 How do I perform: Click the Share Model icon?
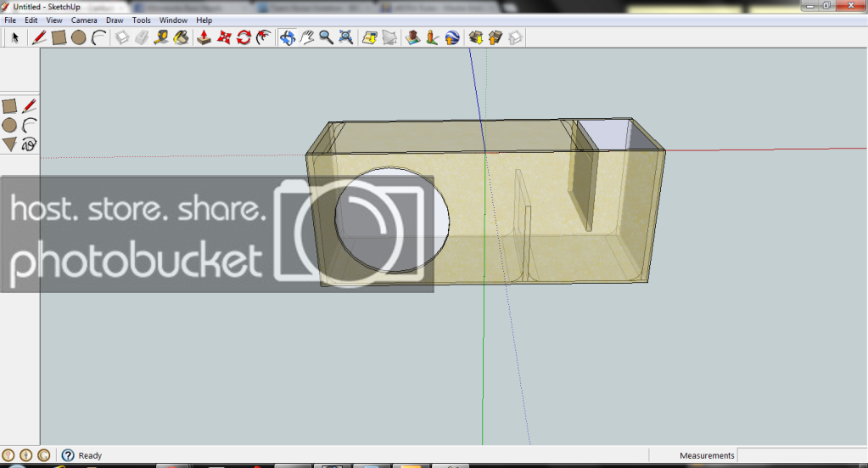496,37
